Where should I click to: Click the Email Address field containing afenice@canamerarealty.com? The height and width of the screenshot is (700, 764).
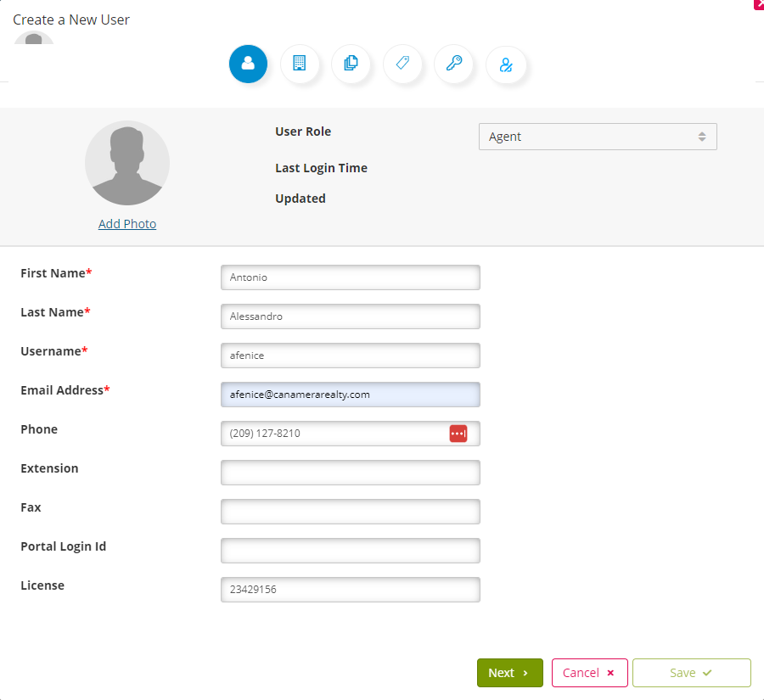coord(350,394)
